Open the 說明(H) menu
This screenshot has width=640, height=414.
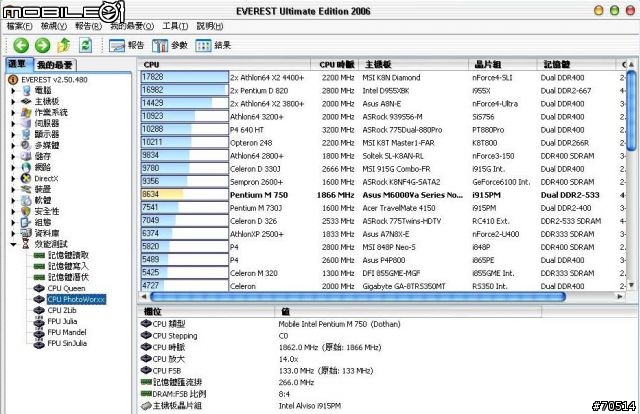(210, 26)
